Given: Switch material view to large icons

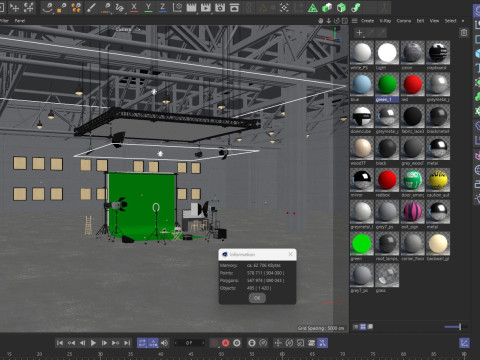Looking at the screenshot, I should point(370,327).
